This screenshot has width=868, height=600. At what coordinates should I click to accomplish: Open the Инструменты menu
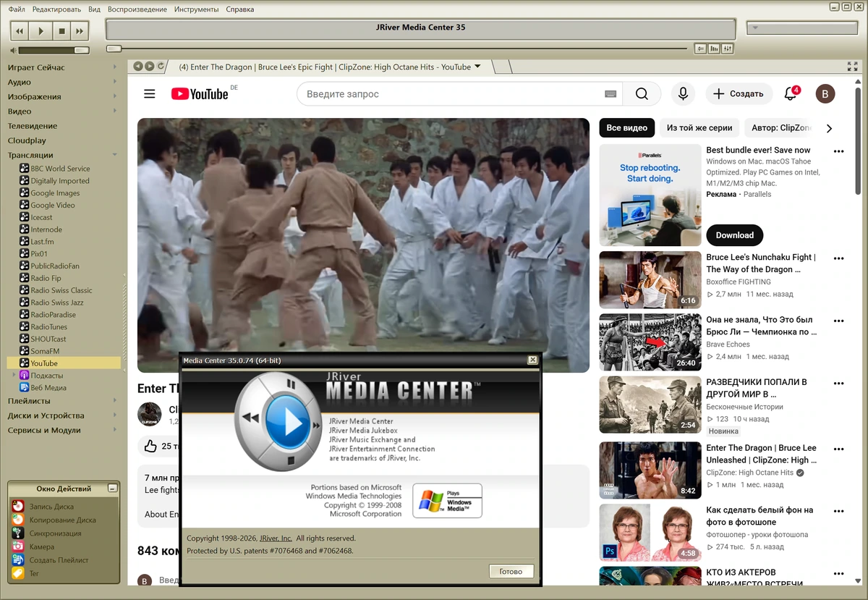(197, 9)
